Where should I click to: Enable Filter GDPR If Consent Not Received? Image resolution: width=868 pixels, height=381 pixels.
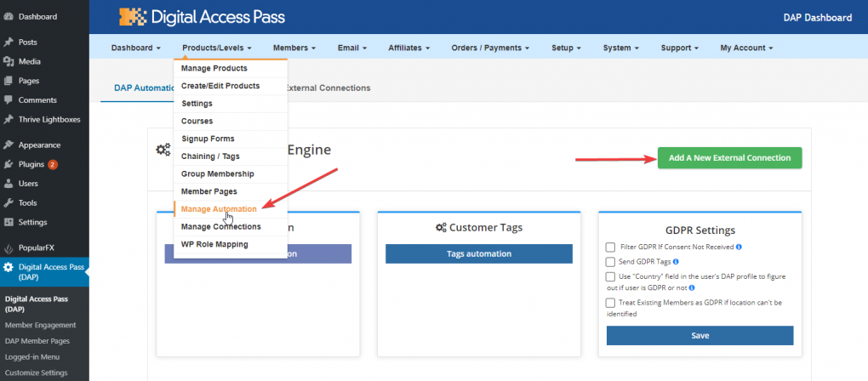(610, 247)
